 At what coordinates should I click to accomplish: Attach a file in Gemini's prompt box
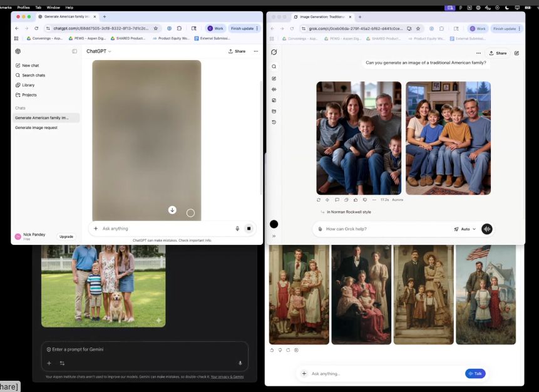49,363
